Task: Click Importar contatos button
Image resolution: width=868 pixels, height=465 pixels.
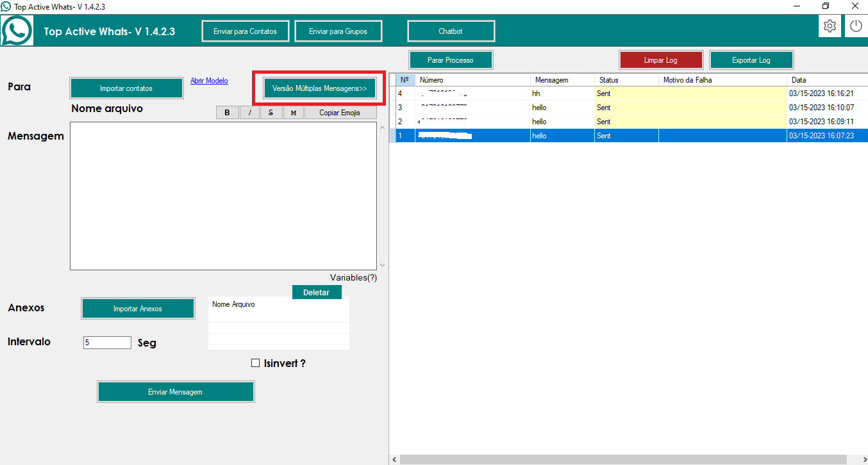Action: tap(126, 88)
